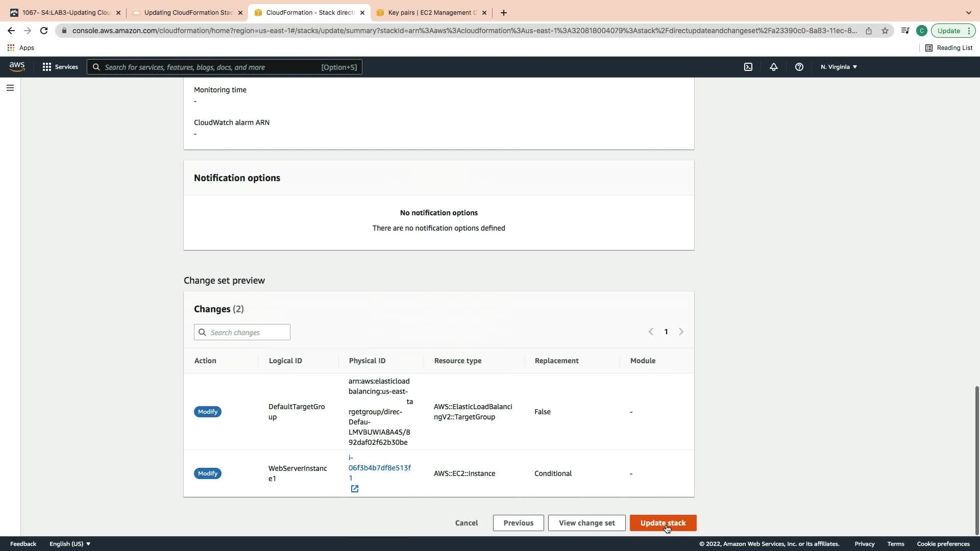Switch to Key pairs EC2 tab
The height and width of the screenshot is (551, 980).
click(x=431, y=13)
